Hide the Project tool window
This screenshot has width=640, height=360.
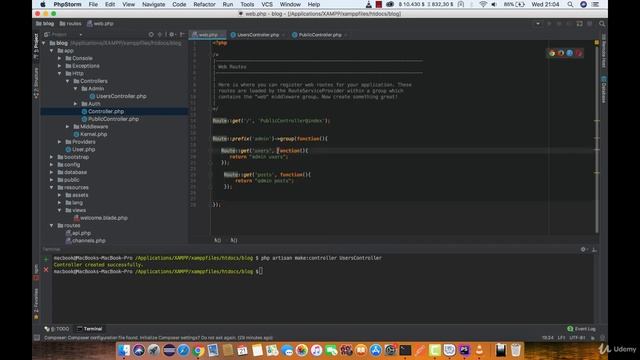coord(182,35)
